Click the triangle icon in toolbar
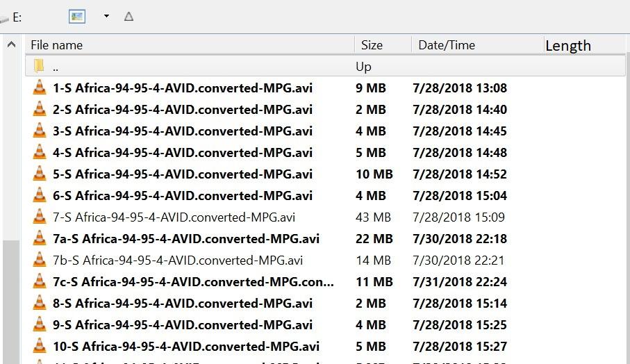Image resolution: width=630 pixels, height=364 pixels. coord(129,17)
